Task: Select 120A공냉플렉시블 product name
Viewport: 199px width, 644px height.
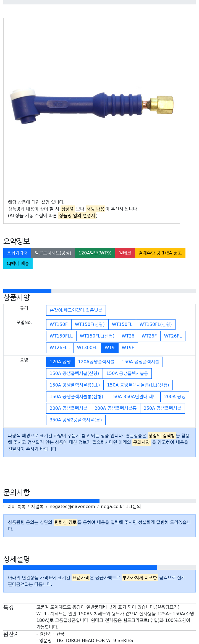Action: [x=96, y=362]
